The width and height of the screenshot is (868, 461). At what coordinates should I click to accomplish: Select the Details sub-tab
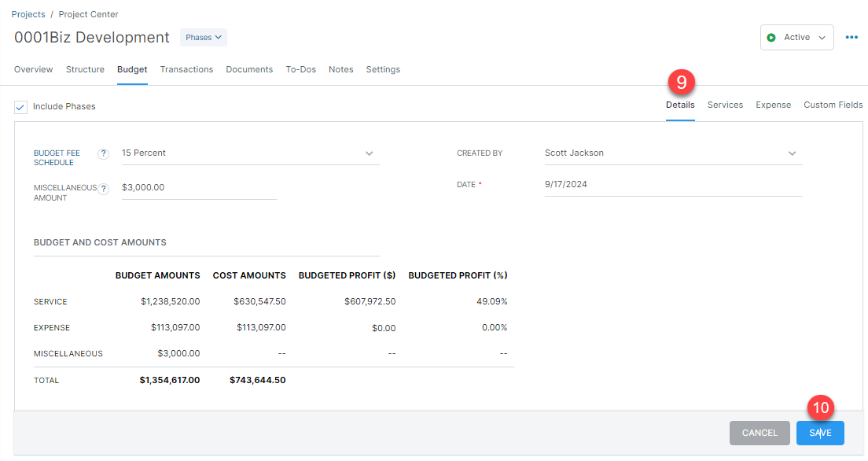[x=680, y=105]
